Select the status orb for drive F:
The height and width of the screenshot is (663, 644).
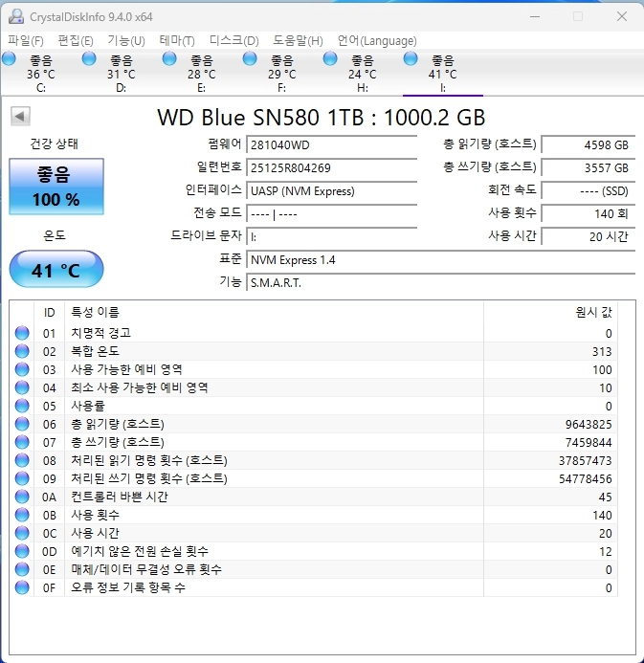250,58
